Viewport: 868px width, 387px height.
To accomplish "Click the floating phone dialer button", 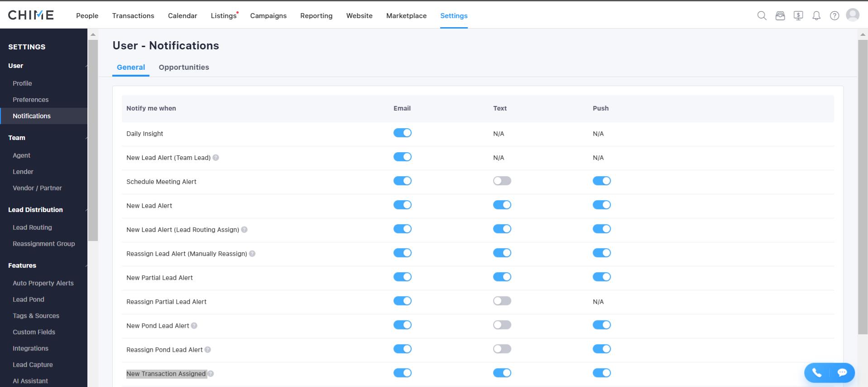I will [817, 372].
